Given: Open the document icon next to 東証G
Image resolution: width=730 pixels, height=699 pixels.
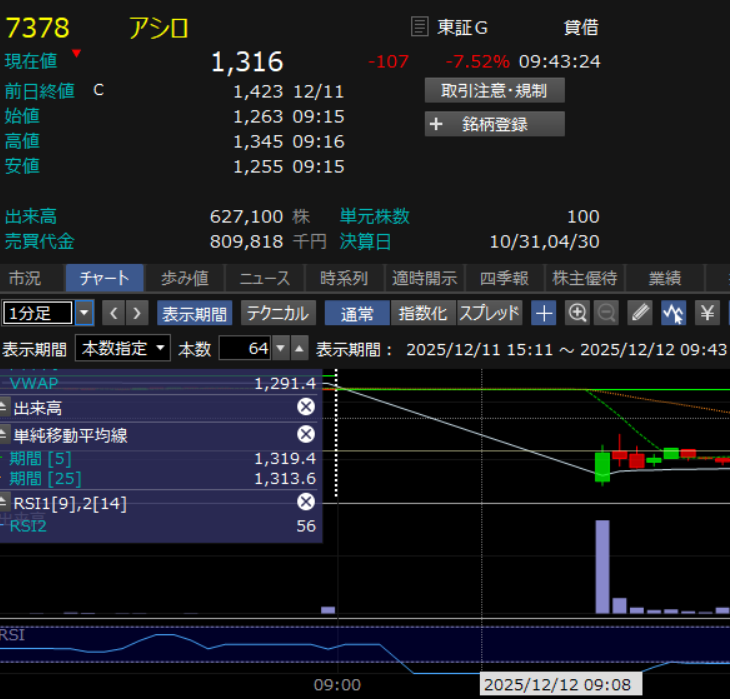Looking at the screenshot, I should pyautogui.click(x=420, y=27).
